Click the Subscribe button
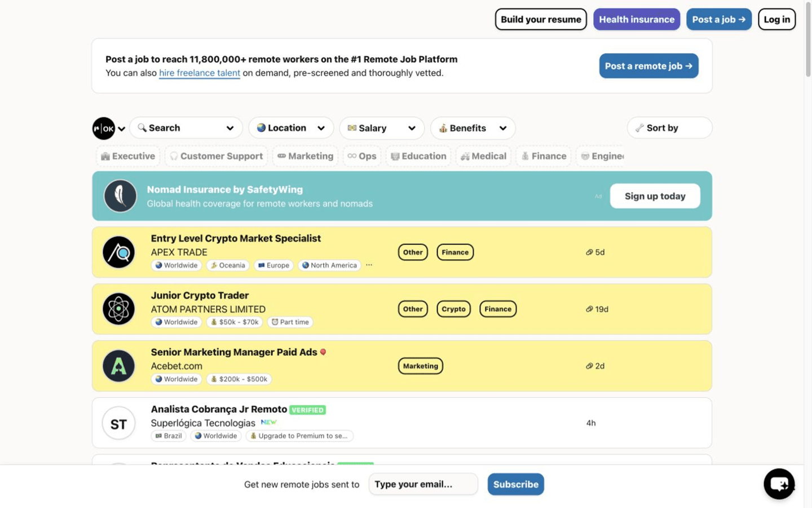 click(515, 484)
